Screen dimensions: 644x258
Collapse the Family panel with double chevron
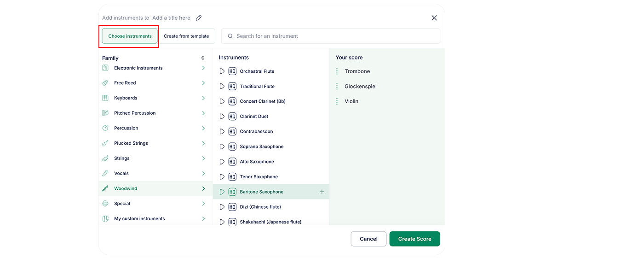pyautogui.click(x=203, y=58)
